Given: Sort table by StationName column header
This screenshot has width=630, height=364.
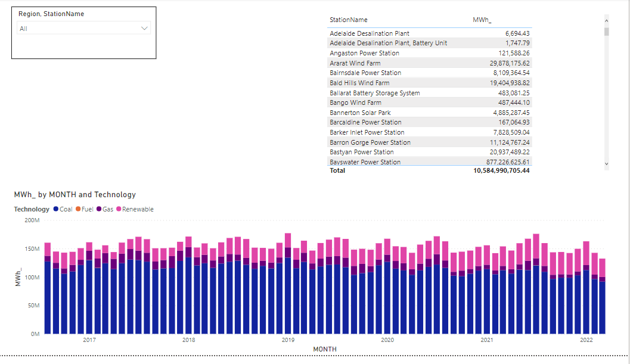Looking at the screenshot, I should [349, 20].
